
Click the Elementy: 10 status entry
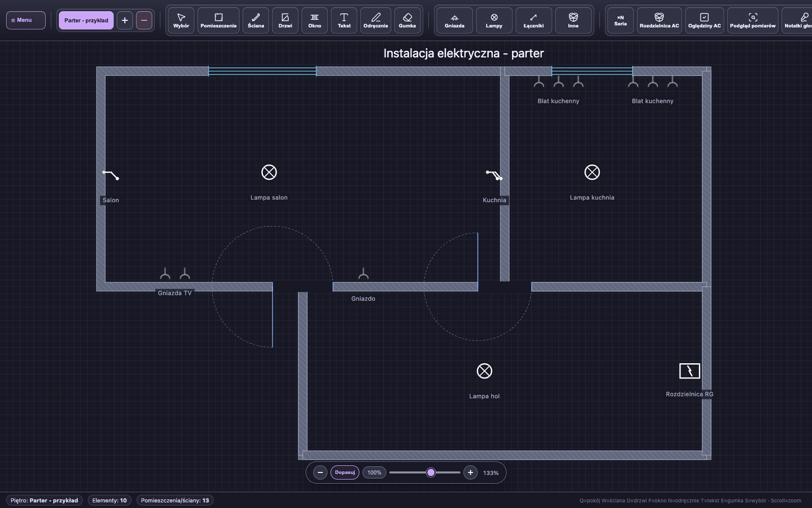(x=110, y=500)
